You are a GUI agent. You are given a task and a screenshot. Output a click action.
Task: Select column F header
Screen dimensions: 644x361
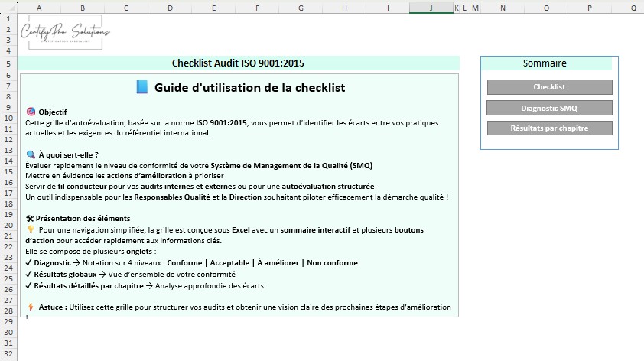(257, 8)
